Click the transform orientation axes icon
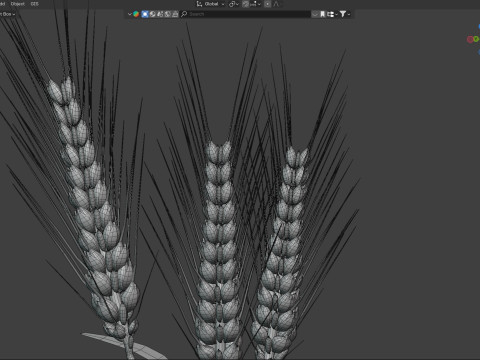The height and width of the screenshot is (360, 480). (x=199, y=4)
